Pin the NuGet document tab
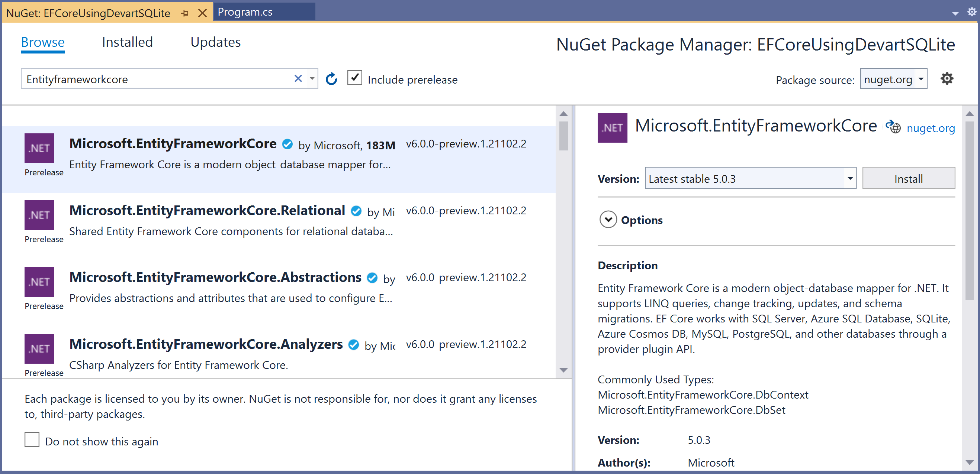The height and width of the screenshot is (474, 980). 185,13
